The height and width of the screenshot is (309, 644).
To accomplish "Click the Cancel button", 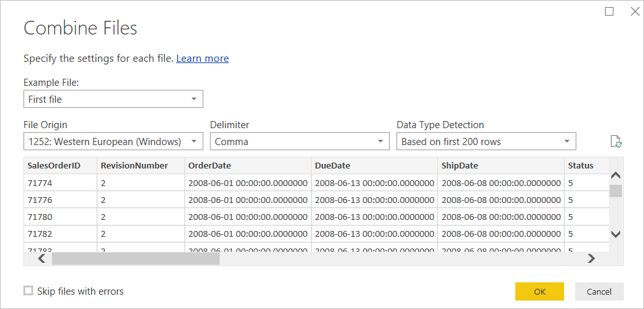I will [x=599, y=291].
